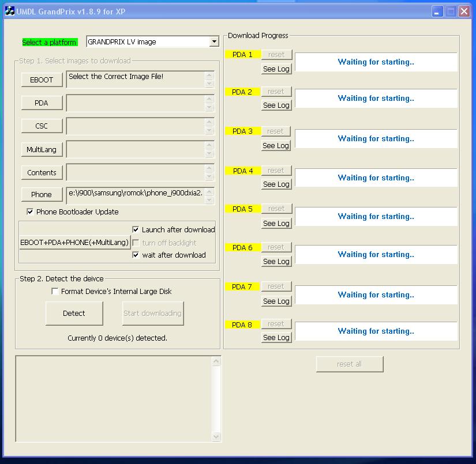
Task: Click the log area scroll up arrow
Action: tap(216, 361)
